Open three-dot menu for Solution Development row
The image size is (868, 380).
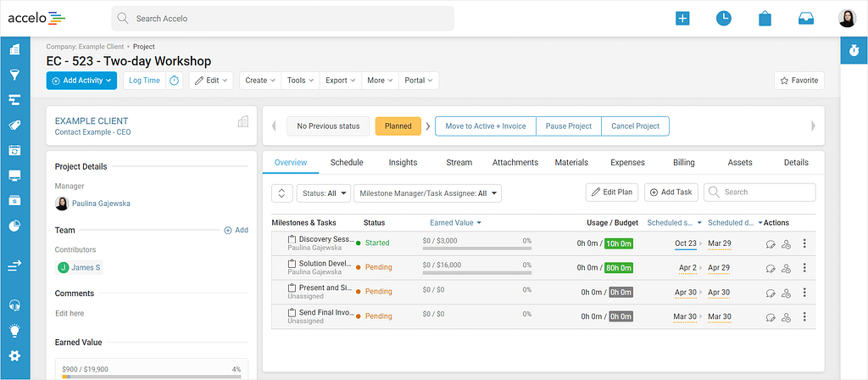pos(805,267)
